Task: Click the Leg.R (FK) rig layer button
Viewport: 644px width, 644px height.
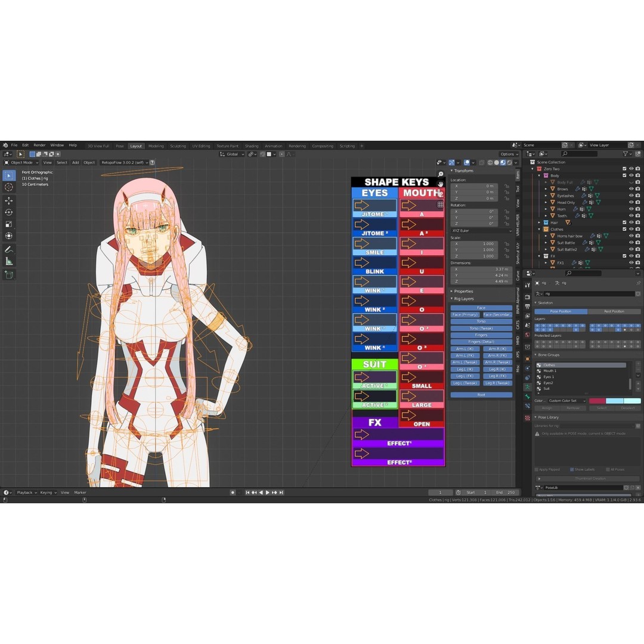Action: 497,376
